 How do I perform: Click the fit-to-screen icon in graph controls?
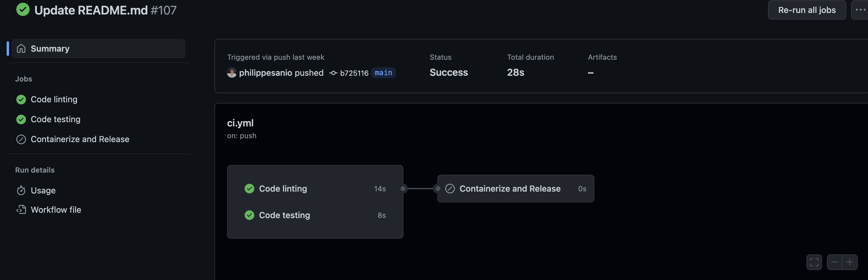tap(814, 262)
